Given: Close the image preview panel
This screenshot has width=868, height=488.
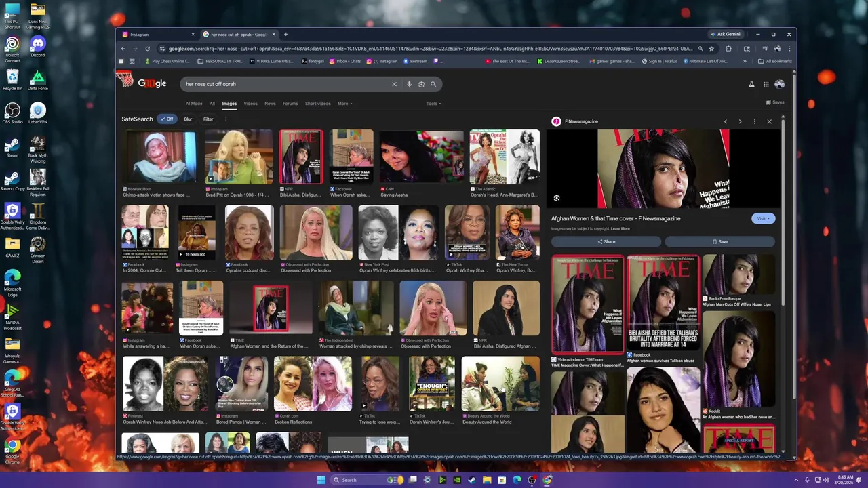Looking at the screenshot, I should point(769,121).
